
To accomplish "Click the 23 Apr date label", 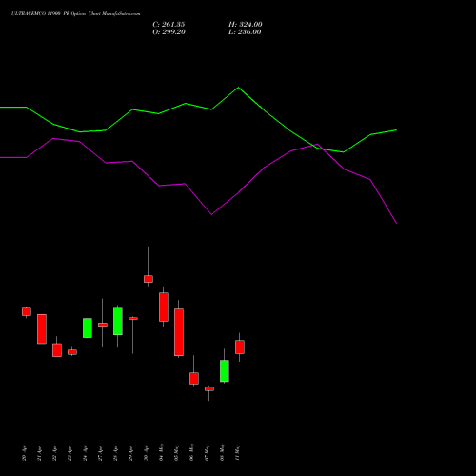I will point(70,453).
